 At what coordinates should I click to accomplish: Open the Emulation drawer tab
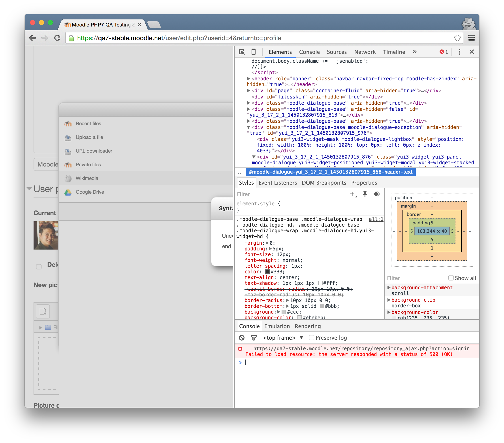click(277, 326)
